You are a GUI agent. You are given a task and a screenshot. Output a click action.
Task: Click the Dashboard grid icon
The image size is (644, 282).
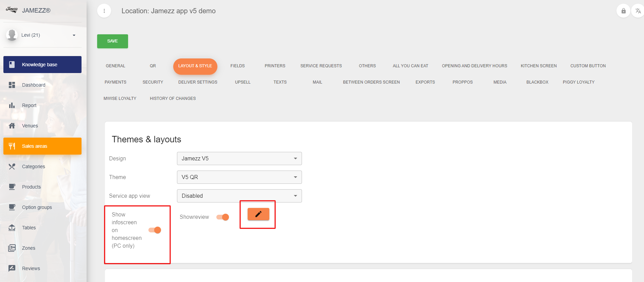click(x=12, y=85)
